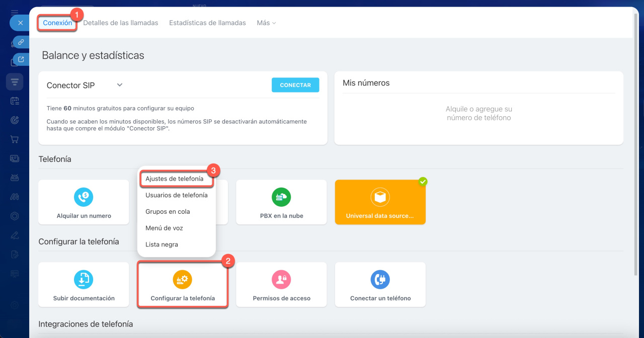Image resolution: width=644 pixels, height=338 pixels.
Task: Click the shopping cart icon in sidebar
Action: click(15, 139)
